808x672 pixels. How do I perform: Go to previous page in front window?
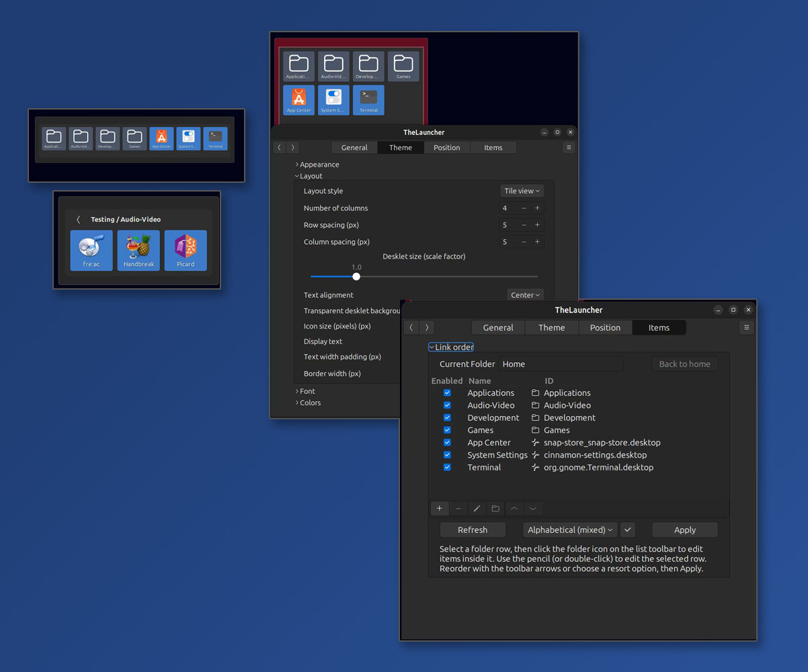tap(412, 327)
